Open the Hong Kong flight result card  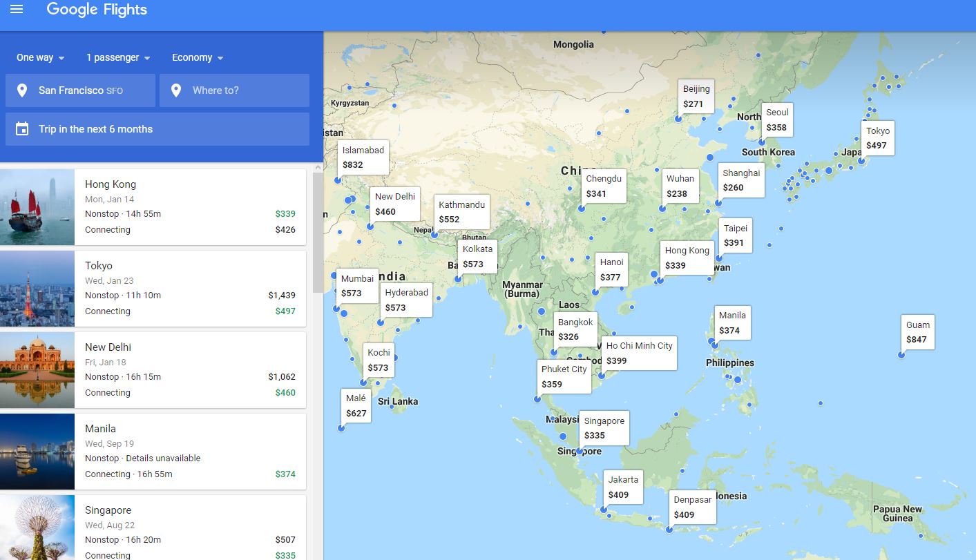190,206
